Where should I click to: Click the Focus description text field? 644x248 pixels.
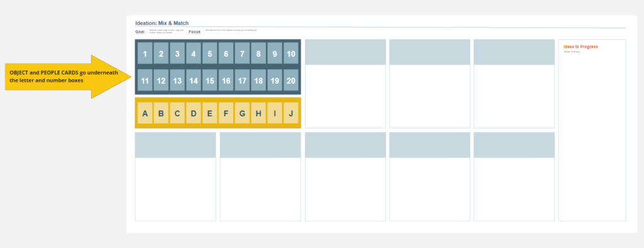click(x=231, y=30)
